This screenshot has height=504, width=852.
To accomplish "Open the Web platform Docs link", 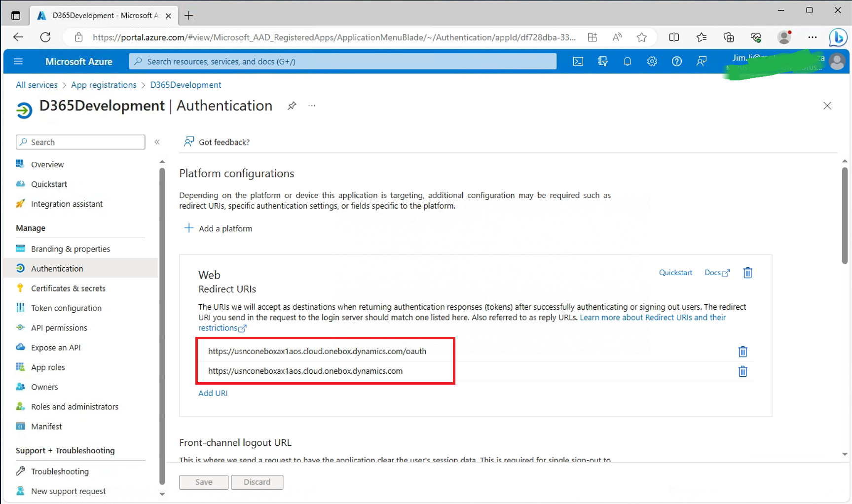I will tap(717, 273).
